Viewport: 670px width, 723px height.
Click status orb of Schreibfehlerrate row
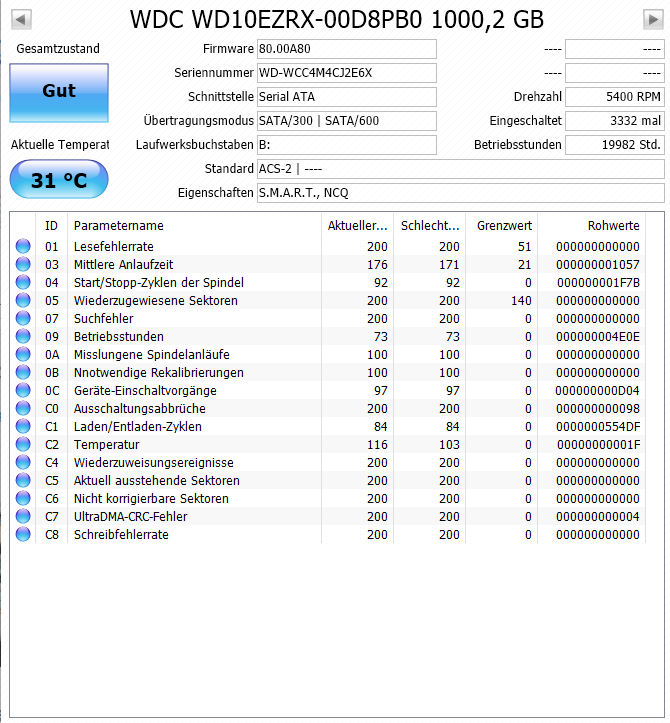click(23, 534)
